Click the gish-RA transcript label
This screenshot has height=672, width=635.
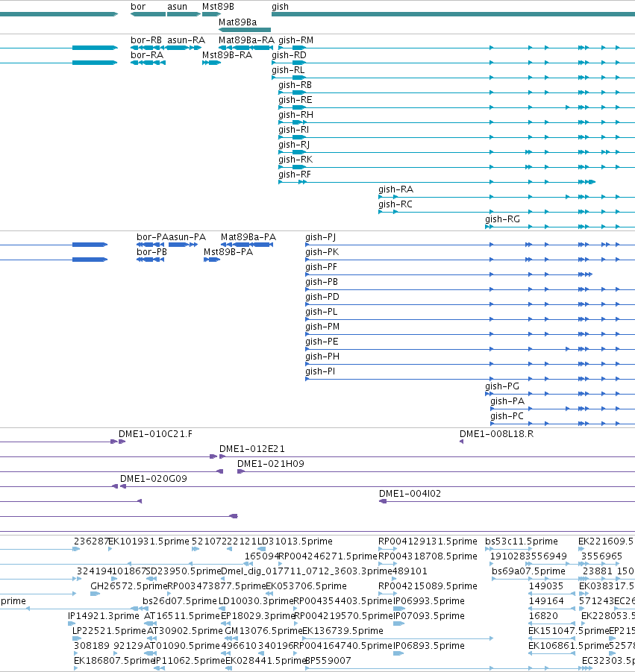pos(395,189)
